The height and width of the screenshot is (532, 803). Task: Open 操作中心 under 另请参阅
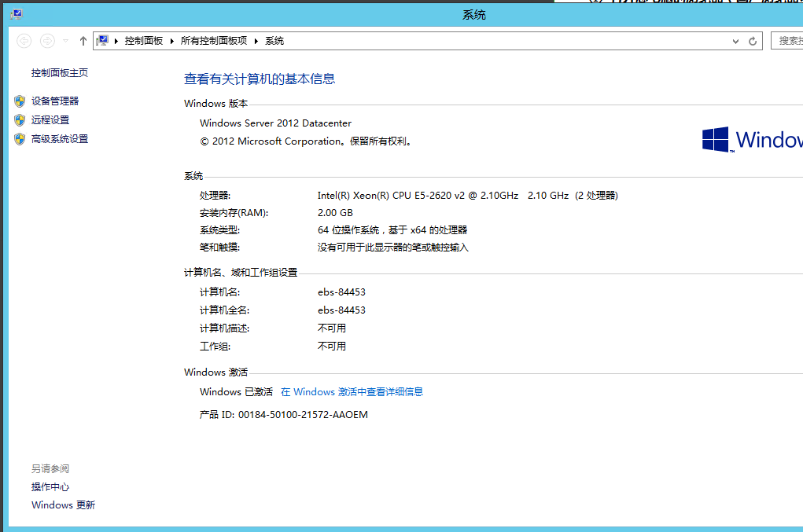(x=50, y=487)
